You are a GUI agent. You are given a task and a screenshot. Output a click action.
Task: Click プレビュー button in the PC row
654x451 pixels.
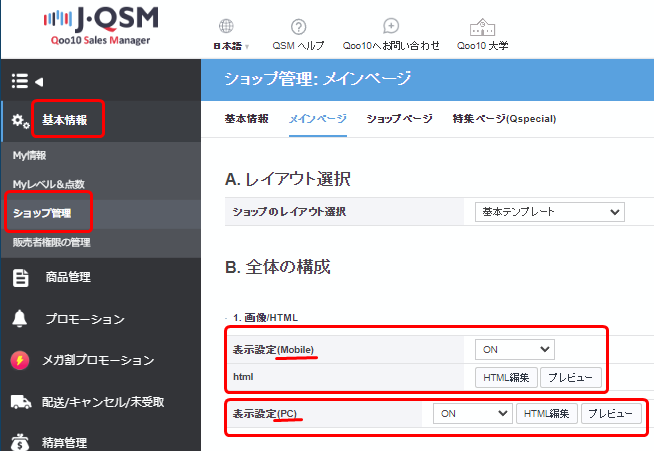click(612, 414)
